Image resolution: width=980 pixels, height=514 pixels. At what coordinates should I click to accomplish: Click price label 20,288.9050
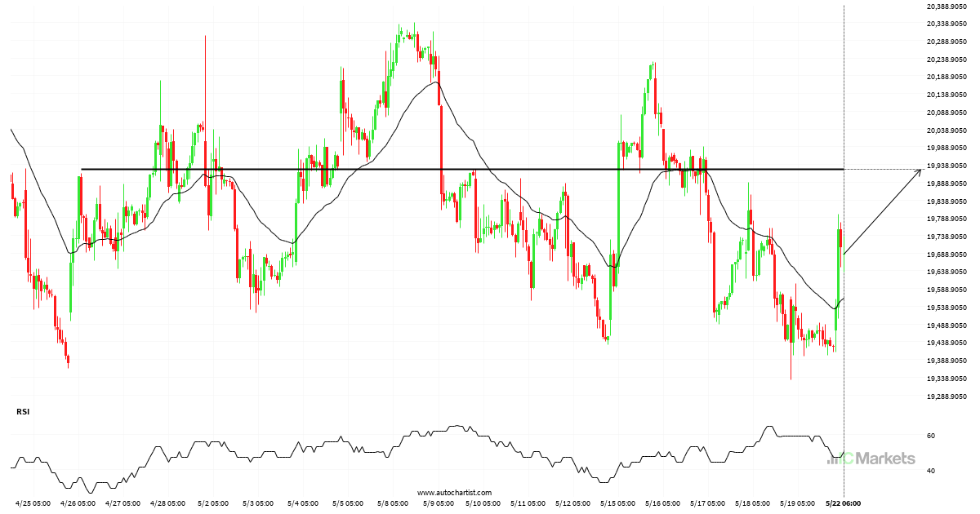point(948,42)
